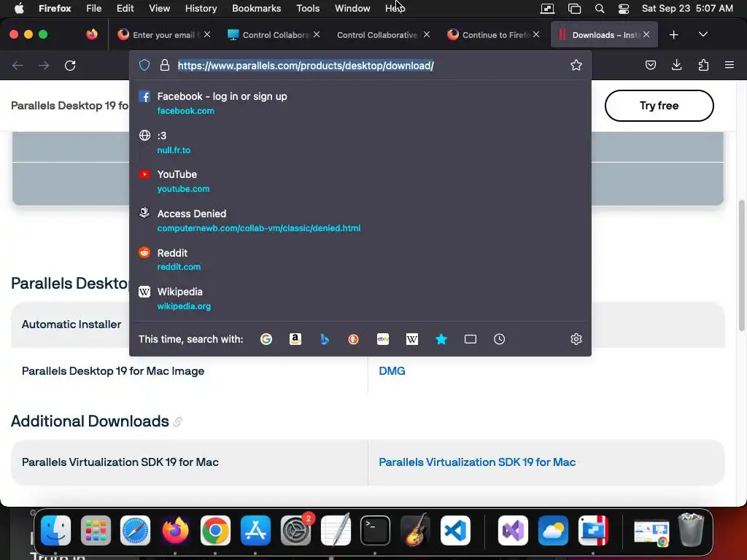Screen dimensions: 747x560
Task: Search with eBay from the one-off icons
Action: point(383,339)
